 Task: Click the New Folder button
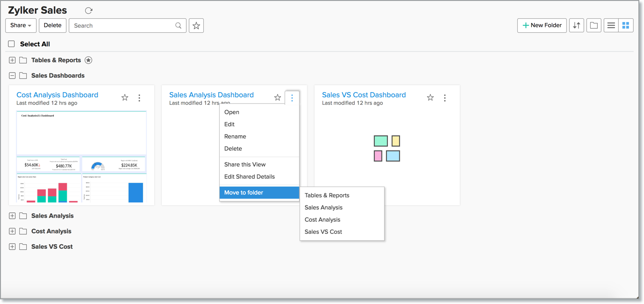point(542,26)
